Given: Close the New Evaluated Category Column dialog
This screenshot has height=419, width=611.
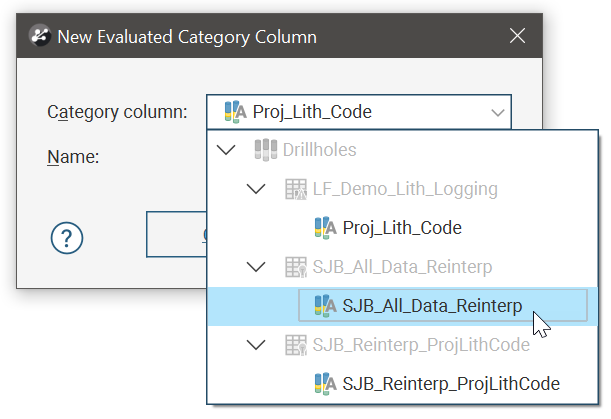Looking at the screenshot, I should point(517,37).
